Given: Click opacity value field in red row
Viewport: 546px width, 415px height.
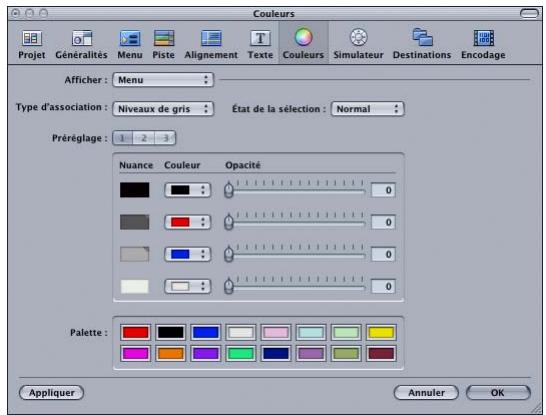Looking at the screenshot, I should tap(383, 222).
